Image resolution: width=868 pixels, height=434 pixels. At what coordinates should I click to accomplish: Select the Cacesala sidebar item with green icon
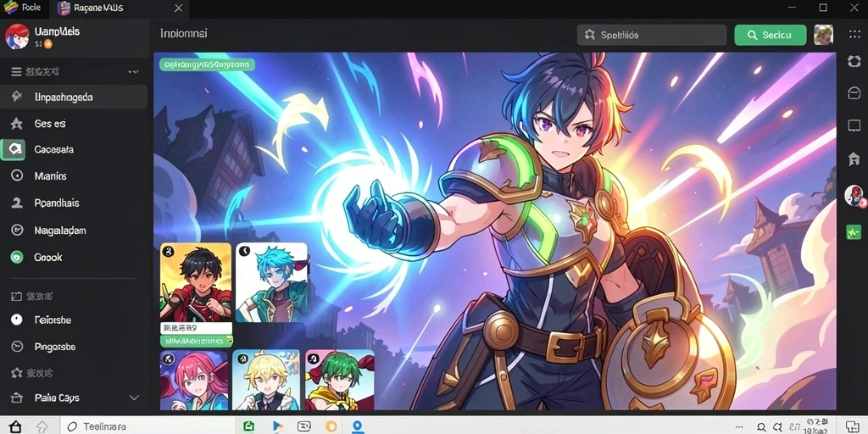74,149
